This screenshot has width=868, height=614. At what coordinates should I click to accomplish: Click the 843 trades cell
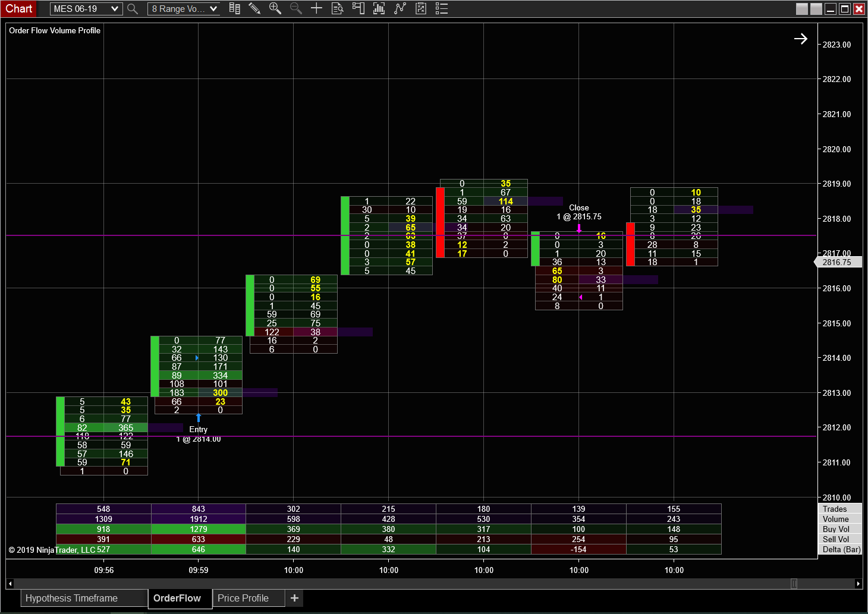[x=199, y=509]
